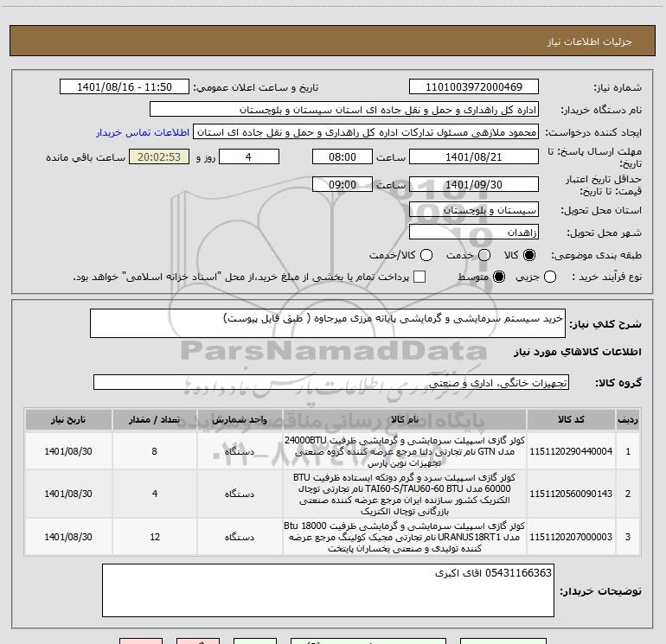Click the announcement date field 1401/08/16 - 11:50

click(x=125, y=87)
